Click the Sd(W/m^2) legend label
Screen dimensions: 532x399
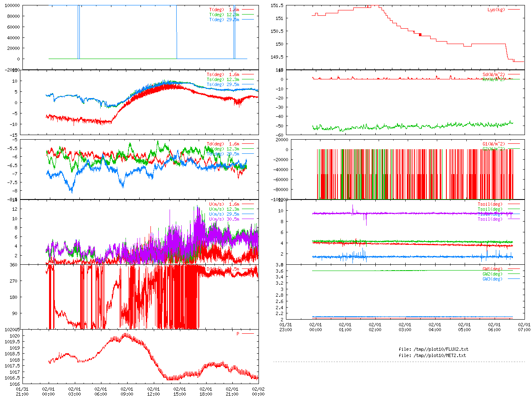click(493, 74)
